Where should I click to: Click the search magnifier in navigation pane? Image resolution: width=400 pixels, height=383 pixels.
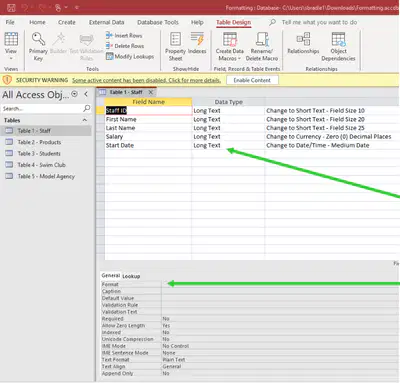tap(87, 108)
